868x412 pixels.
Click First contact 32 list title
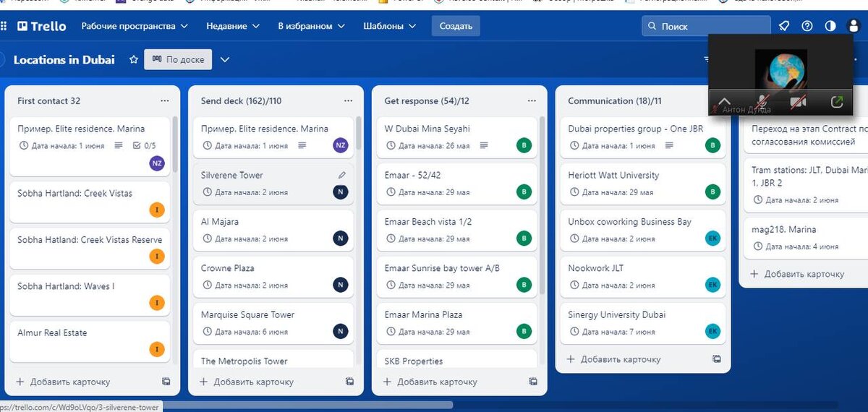tap(49, 101)
